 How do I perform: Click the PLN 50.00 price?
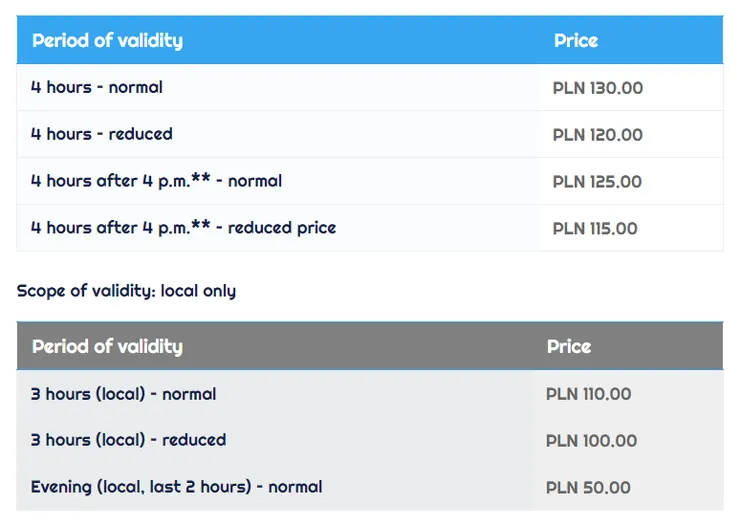[588, 488]
